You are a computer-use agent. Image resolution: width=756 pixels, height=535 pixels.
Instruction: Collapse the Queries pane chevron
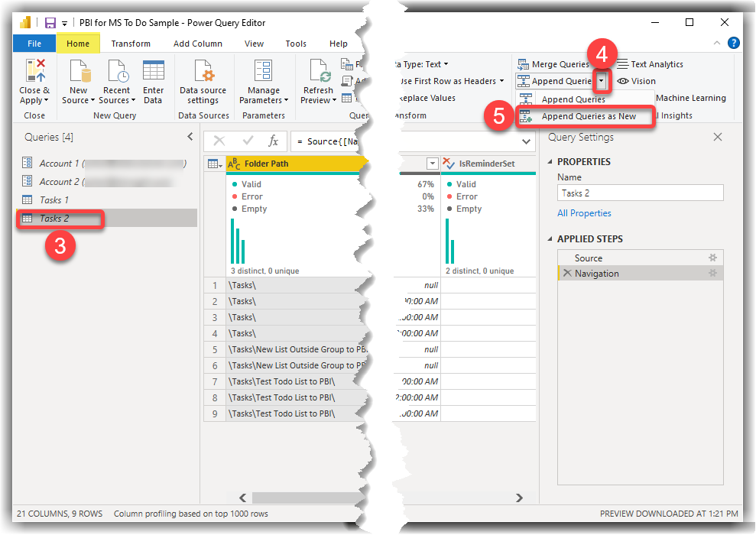(x=190, y=137)
